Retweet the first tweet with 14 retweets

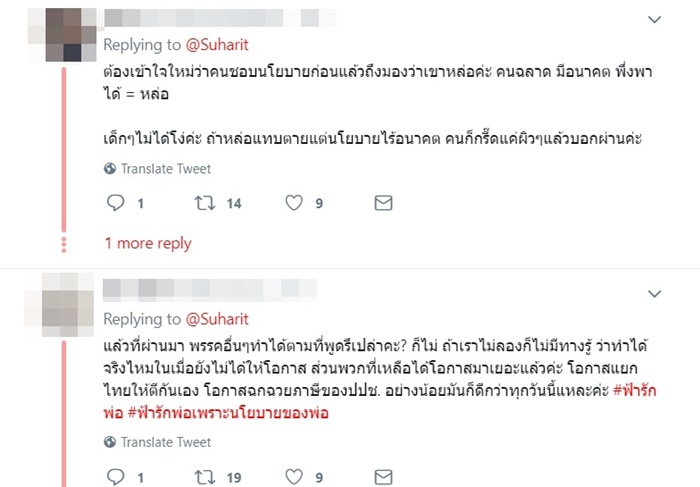click(x=205, y=203)
